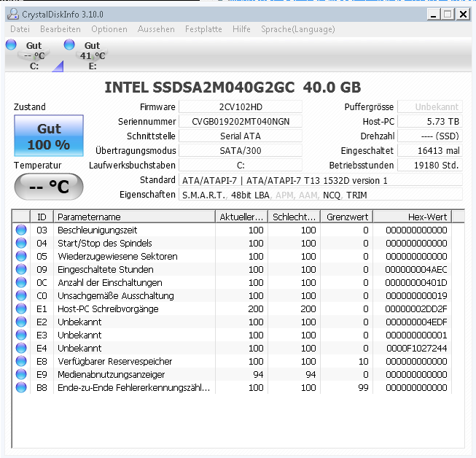Select the Medienabnutzungsanzeiger parameter name
Viewport: 476px width, 458px height.
coord(111,374)
